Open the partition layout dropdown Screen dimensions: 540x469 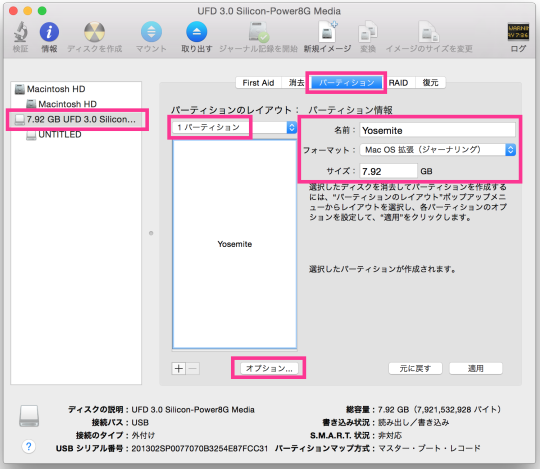(x=235, y=127)
